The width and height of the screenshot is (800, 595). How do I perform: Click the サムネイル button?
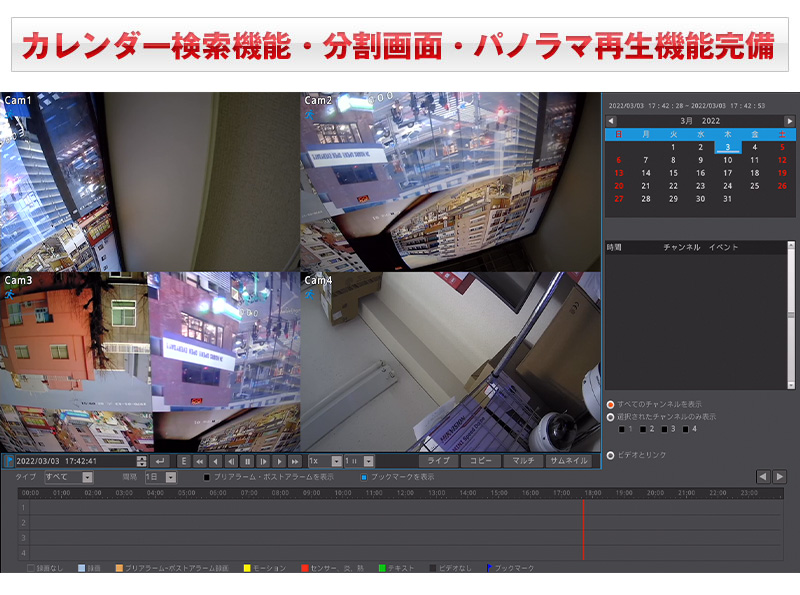(x=569, y=461)
